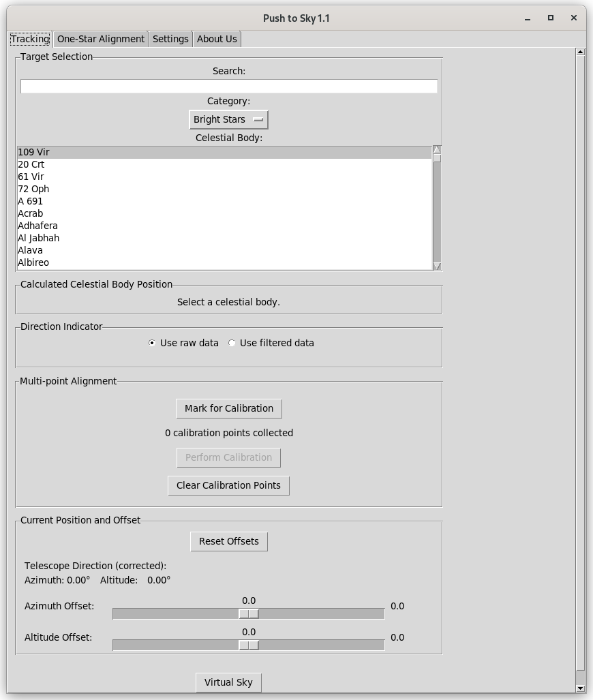Image resolution: width=593 pixels, height=700 pixels.
Task: Select Albireo in celestial body list
Action: [x=225, y=262]
